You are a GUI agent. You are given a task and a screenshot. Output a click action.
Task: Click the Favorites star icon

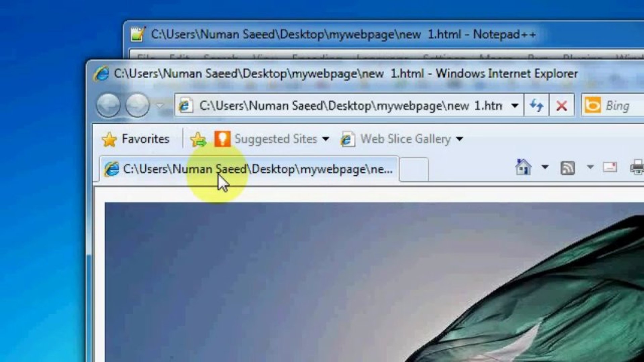tap(109, 139)
